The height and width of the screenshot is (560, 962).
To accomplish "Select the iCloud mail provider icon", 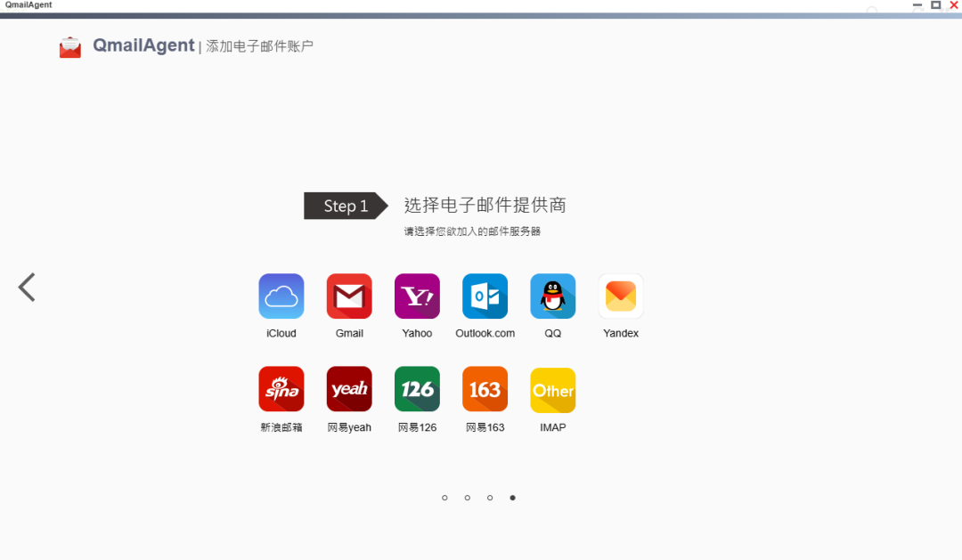I will tap(281, 296).
